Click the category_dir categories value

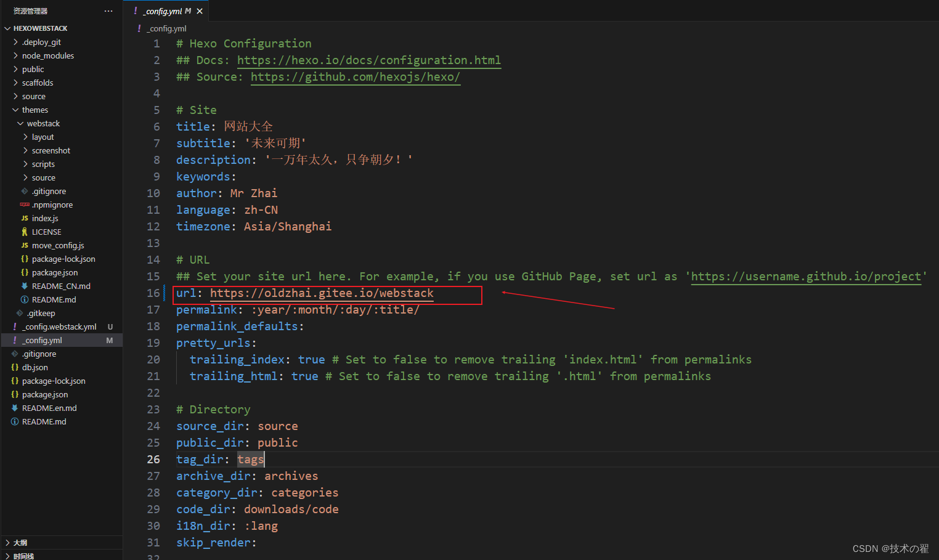[x=305, y=492]
